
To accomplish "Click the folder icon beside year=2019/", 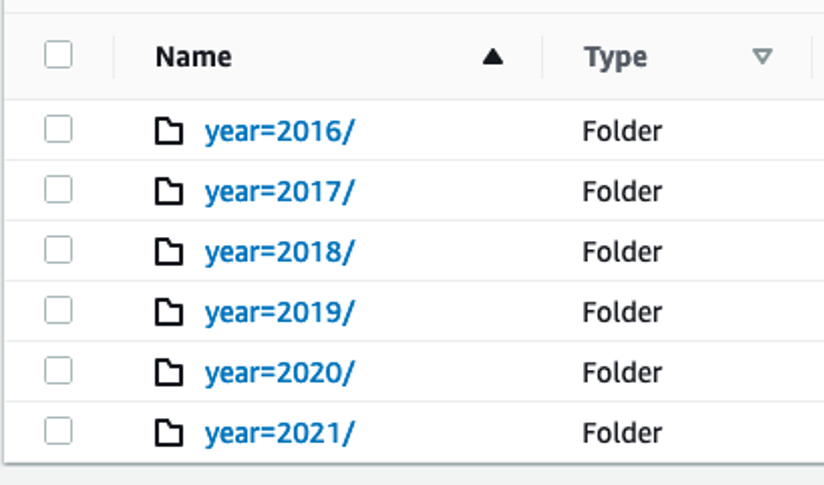I will click(x=169, y=312).
